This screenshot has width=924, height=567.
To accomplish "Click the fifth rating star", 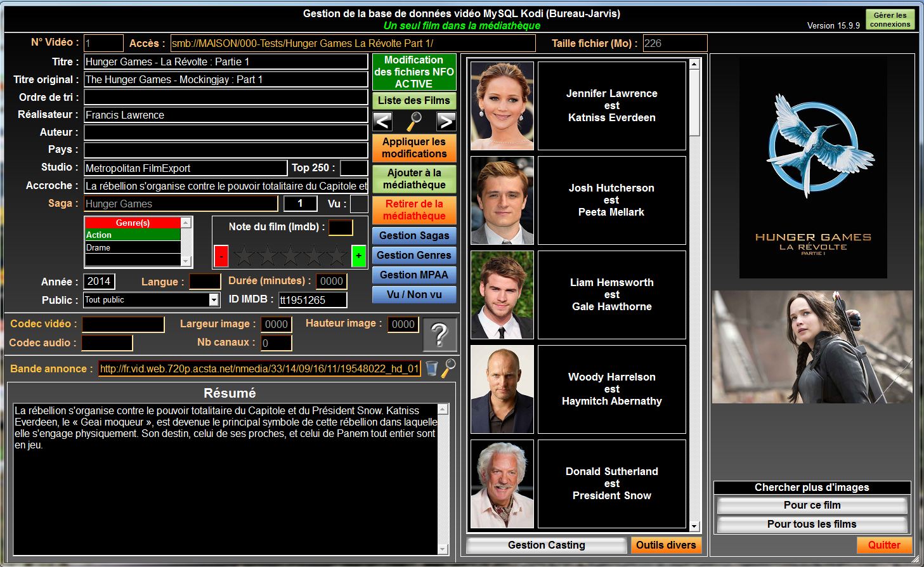I will click(337, 256).
